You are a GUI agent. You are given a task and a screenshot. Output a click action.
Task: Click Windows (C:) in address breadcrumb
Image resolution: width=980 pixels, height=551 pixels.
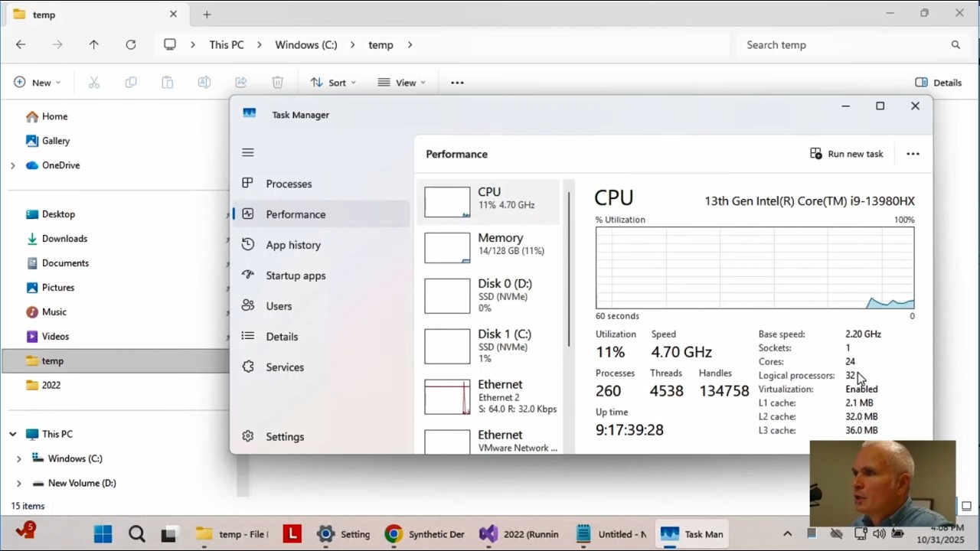point(306,44)
